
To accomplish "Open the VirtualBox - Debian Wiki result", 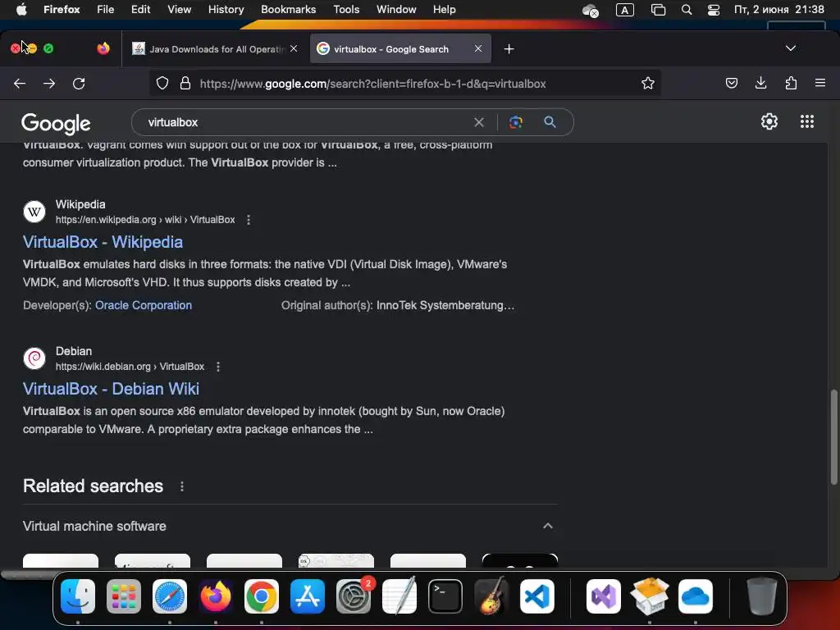I will click(111, 389).
